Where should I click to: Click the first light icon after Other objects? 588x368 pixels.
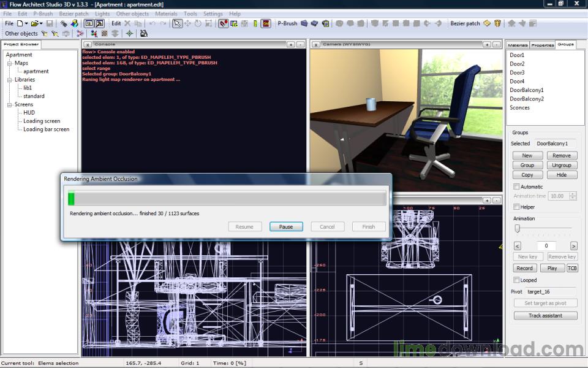45,33
